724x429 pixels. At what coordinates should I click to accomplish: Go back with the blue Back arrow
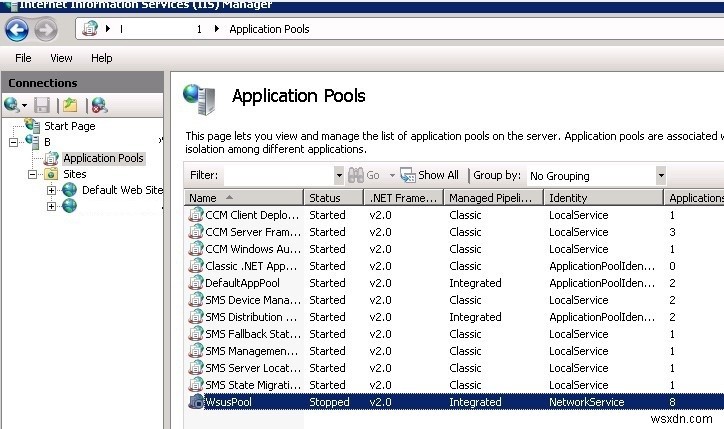tap(17, 30)
